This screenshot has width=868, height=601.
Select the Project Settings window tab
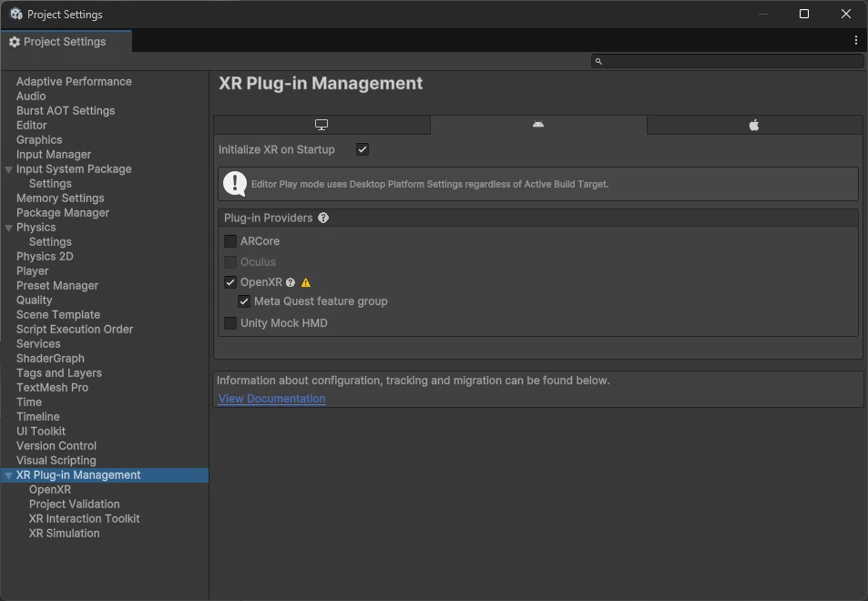[64, 41]
